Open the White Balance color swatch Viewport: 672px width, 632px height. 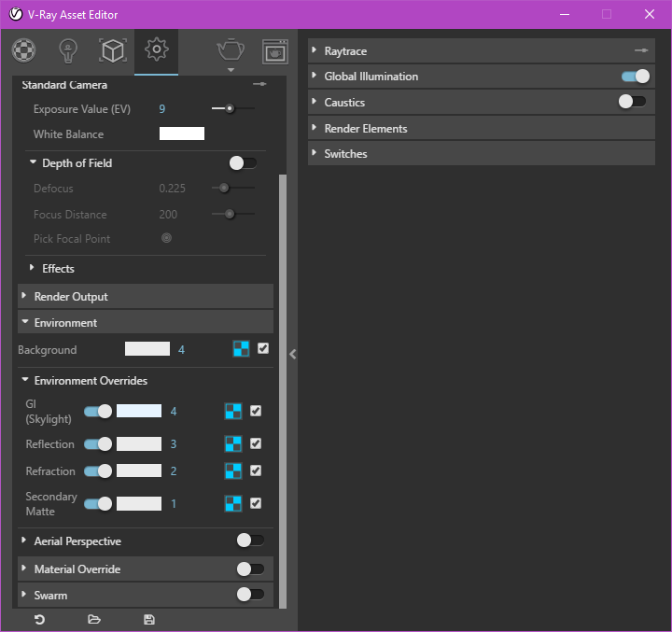[182, 133]
